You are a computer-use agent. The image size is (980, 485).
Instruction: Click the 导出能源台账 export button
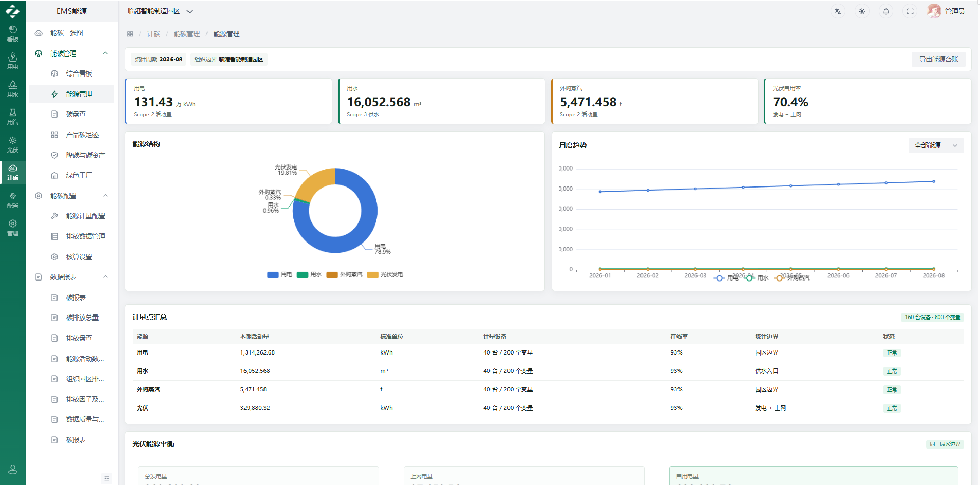(x=938, y=59)
